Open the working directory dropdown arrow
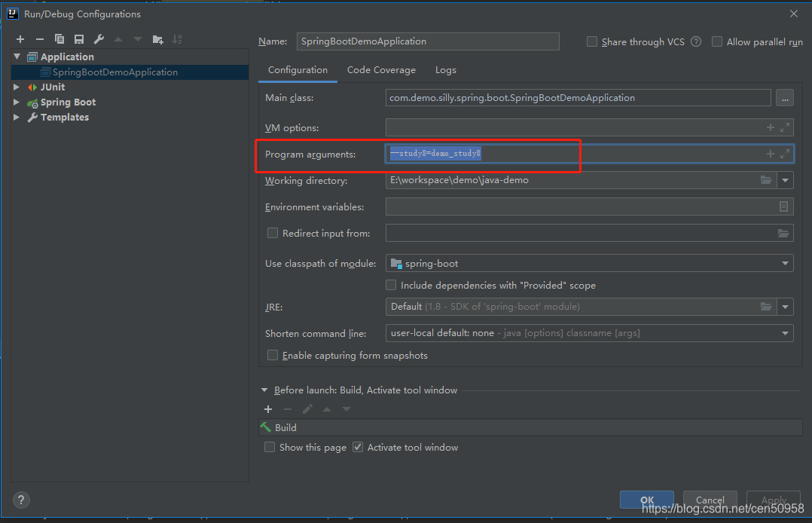Screen dimensions: 812x523 [x=786, y=180]
